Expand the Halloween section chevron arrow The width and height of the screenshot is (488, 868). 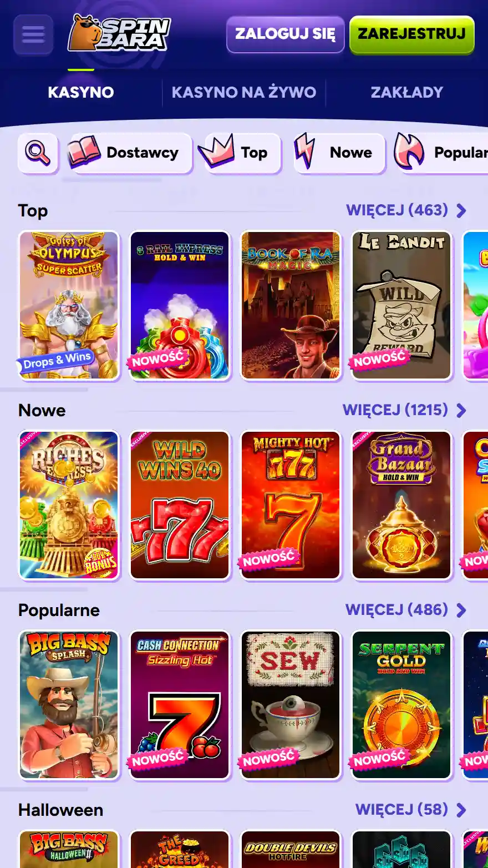coord(461,810)
